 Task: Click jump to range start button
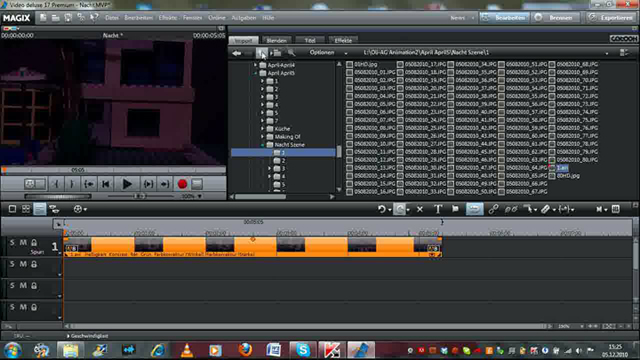[x=89, y=184]
